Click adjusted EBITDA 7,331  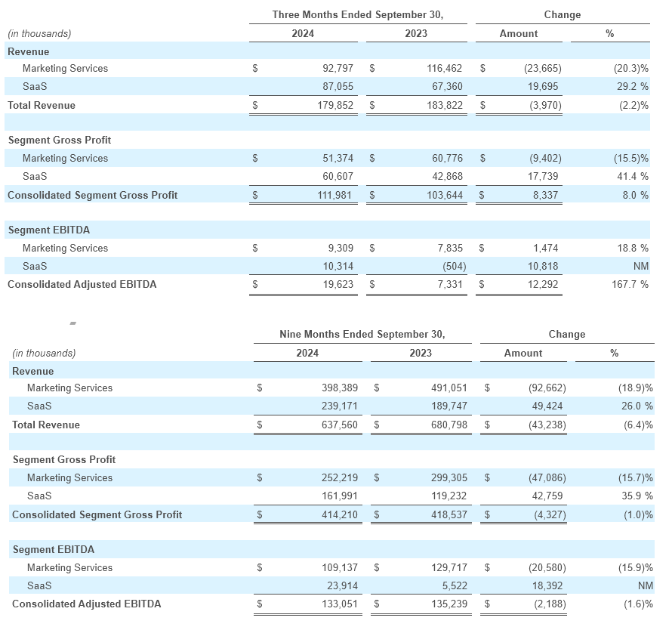(x=450, y=285)
